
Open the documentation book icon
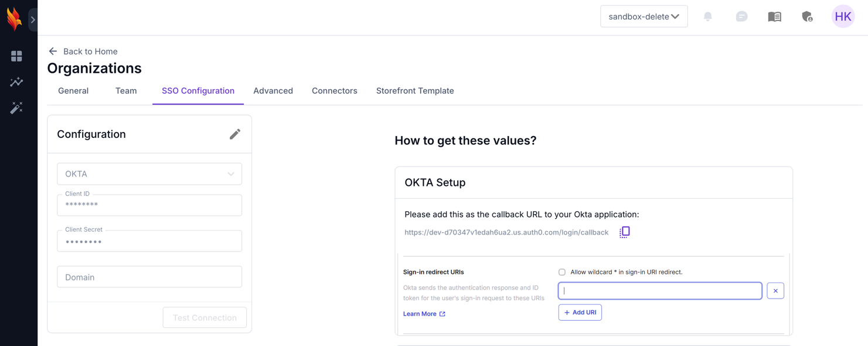[x=774, y=16]
